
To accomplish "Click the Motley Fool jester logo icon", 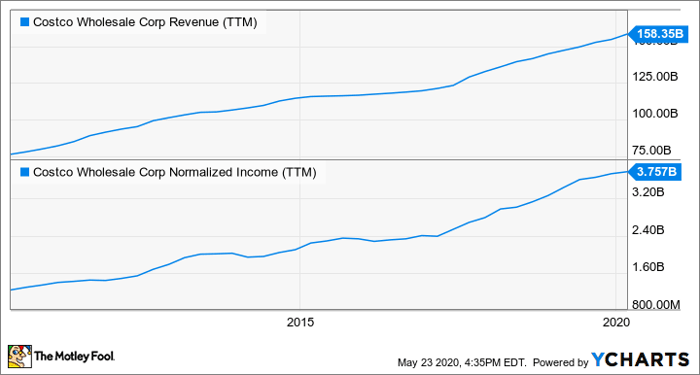I will 20,356.
